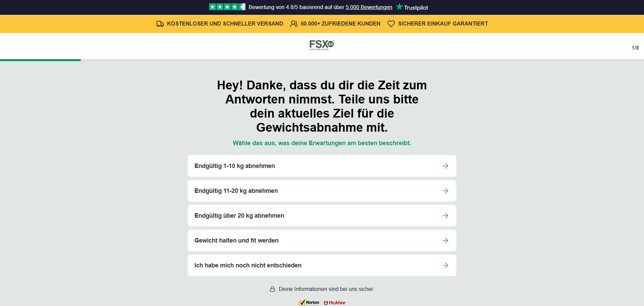Click the padlock icon near the security notice
The image size is (644, 306).
[273, 289]
